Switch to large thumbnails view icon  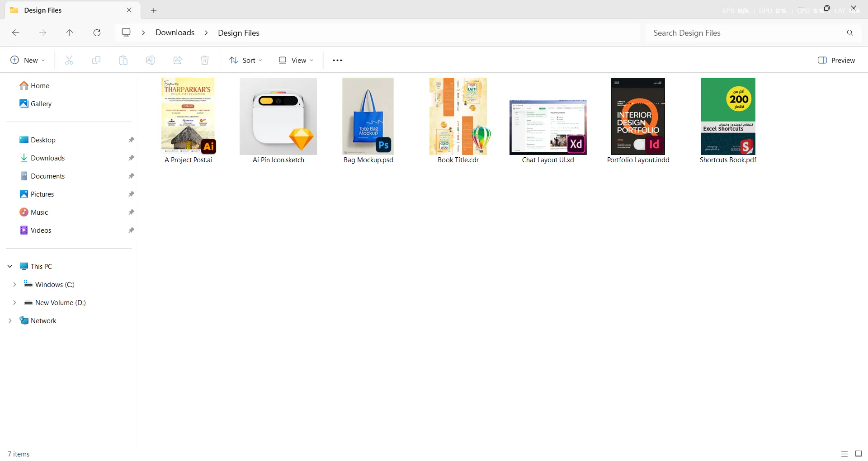859,454
